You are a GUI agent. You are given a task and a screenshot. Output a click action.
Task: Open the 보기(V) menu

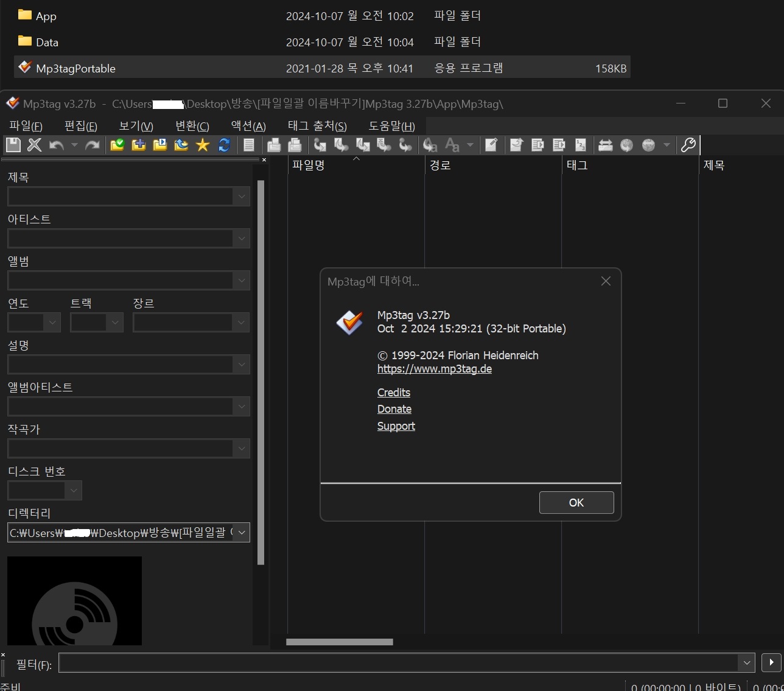pyautogui.click(x=136, y=126)
